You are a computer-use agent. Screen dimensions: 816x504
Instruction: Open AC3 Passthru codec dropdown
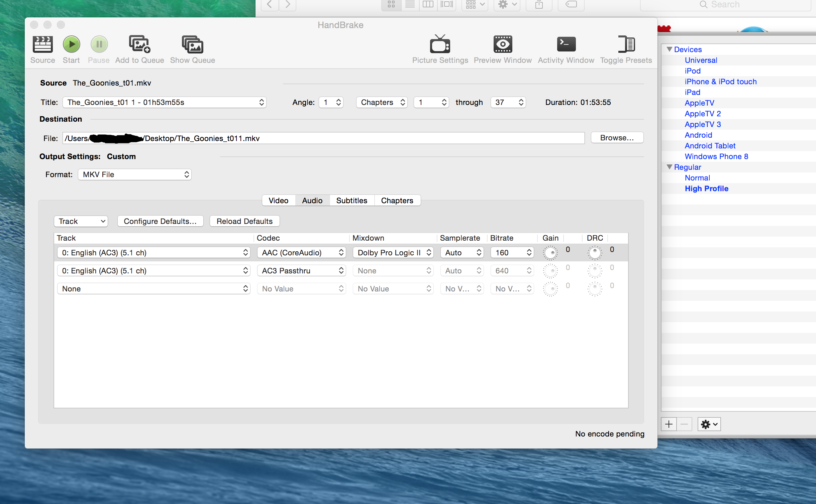[x=301, y=271]
